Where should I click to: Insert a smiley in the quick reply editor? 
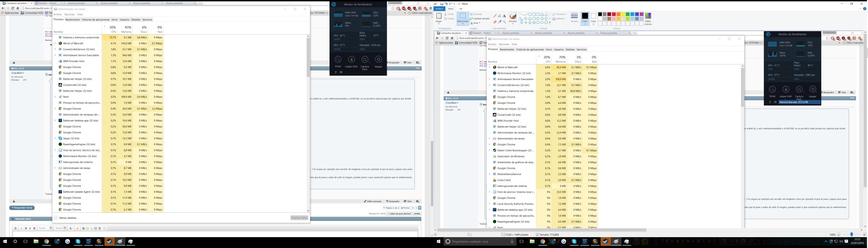[78, 228]
